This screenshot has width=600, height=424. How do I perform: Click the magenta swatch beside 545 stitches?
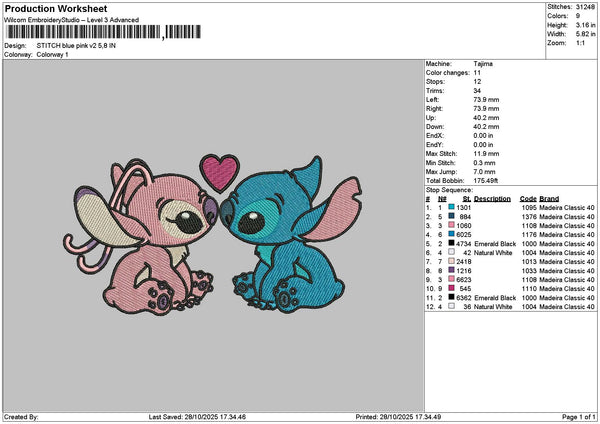point(452,288)
